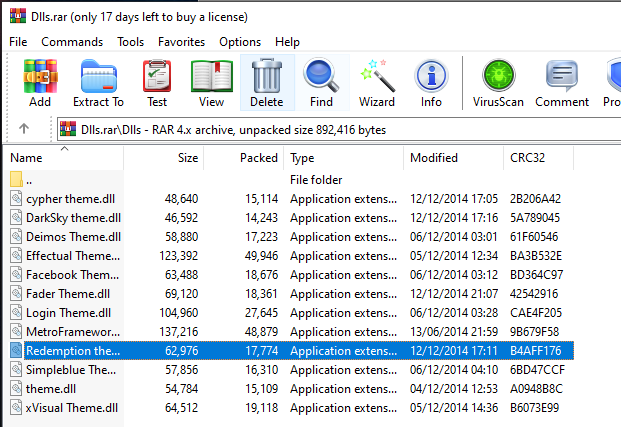This screenshot has height=427, width=621.
Task: Click the parent folder '..' entry
Action: click(29, 180)
